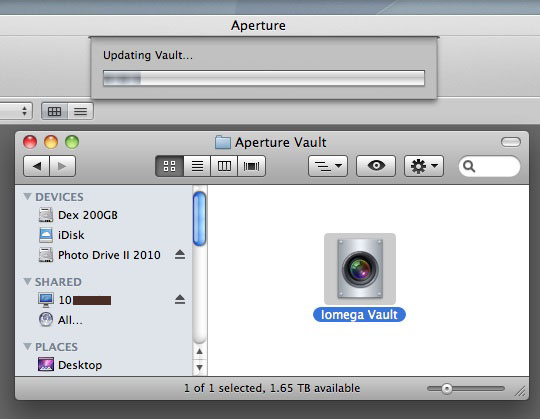Viewport: 540px width, 419px height.
Task: Switch Finder to icon view
Action: click(x=169, y=166)
